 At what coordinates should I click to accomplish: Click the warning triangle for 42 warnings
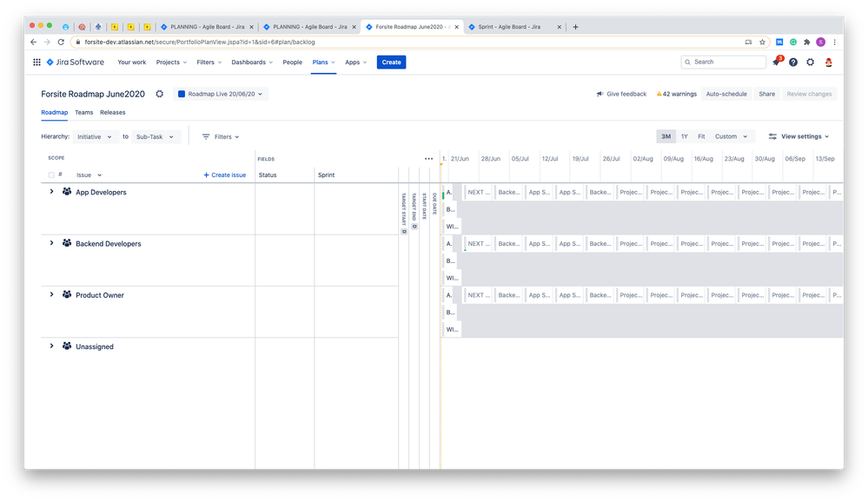tap(659, 94)
